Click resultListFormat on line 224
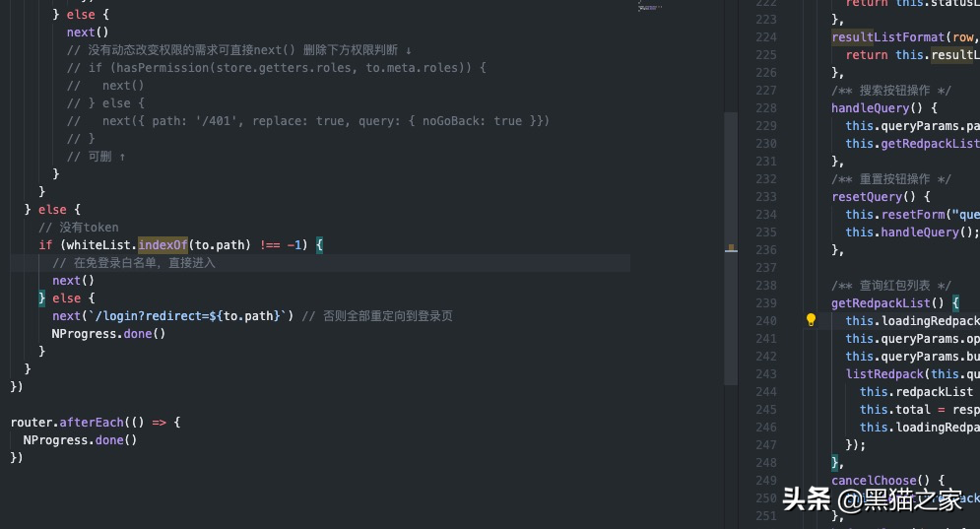Image resolution: width=980 pixels, height=529 pixels. (x=888, y=37)
